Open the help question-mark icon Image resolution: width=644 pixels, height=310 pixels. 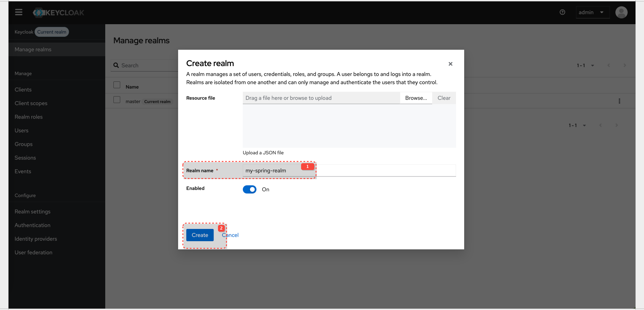(x=562, y=12)
